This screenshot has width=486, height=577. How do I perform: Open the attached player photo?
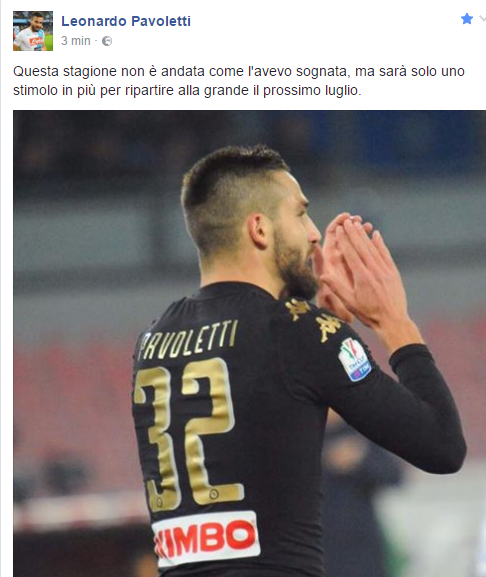[x=249, y=343]
